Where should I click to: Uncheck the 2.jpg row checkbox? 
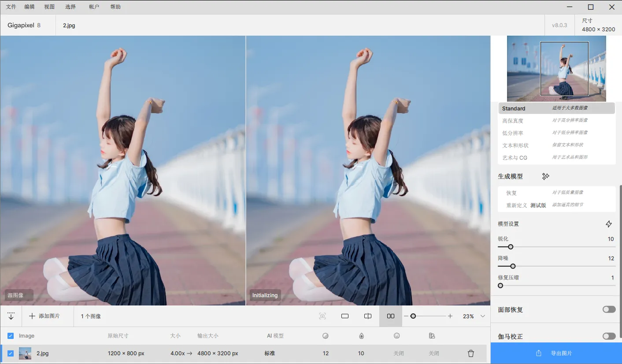(x=11, y=353)
